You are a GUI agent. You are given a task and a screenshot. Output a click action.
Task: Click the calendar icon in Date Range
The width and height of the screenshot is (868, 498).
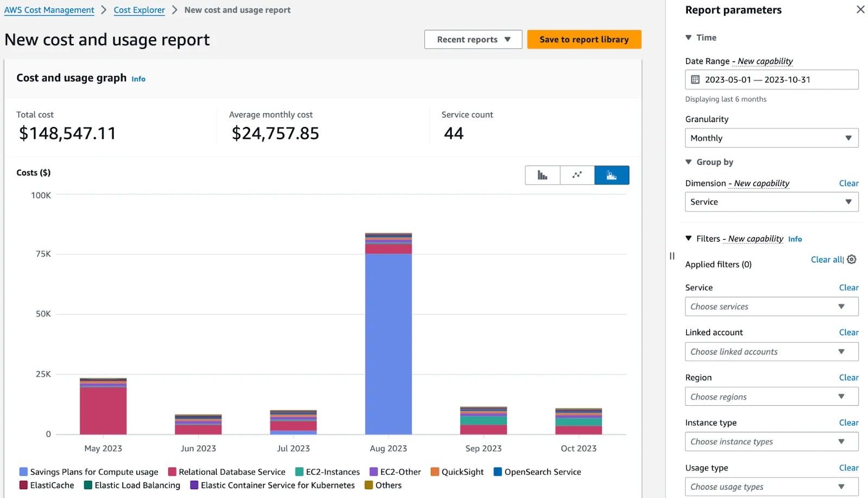click(696, 79)
